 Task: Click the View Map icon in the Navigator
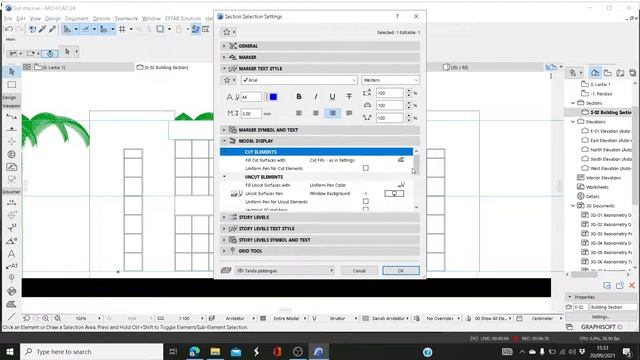[x=608, y=73]
